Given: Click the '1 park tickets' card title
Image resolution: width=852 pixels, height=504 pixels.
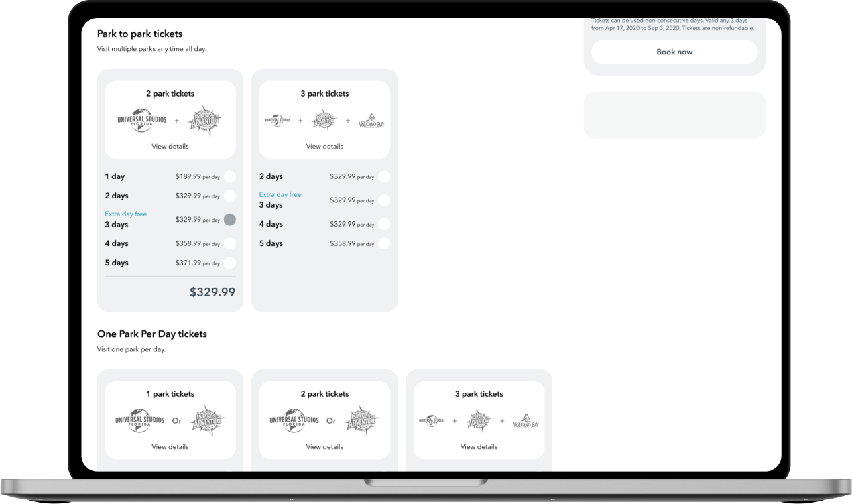Looking at the screenshot, I should (170, 394).
